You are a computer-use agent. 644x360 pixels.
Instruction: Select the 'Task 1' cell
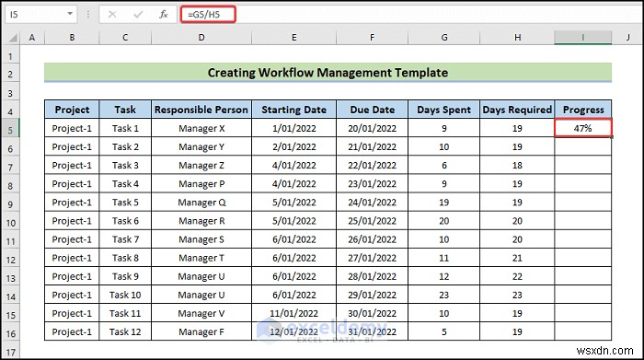pyautogui.click(x=125, y=128)
